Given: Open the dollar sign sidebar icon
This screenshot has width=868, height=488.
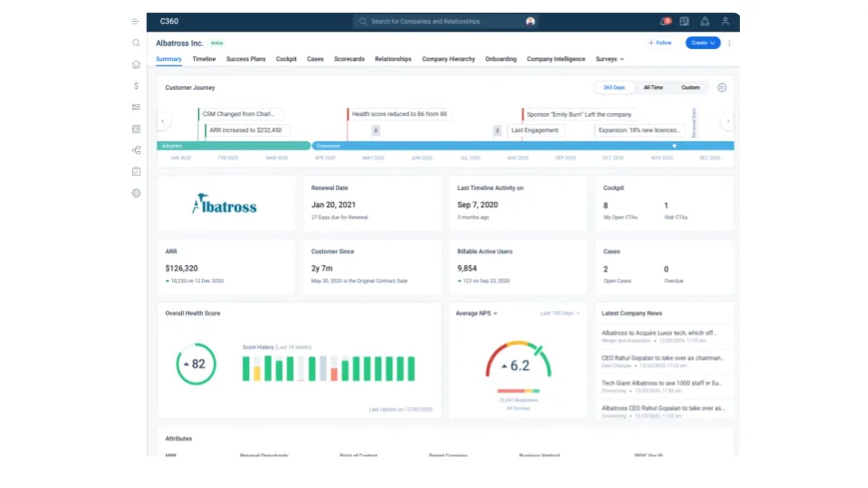Looking at the screenshot, I should tap(136, 86).
